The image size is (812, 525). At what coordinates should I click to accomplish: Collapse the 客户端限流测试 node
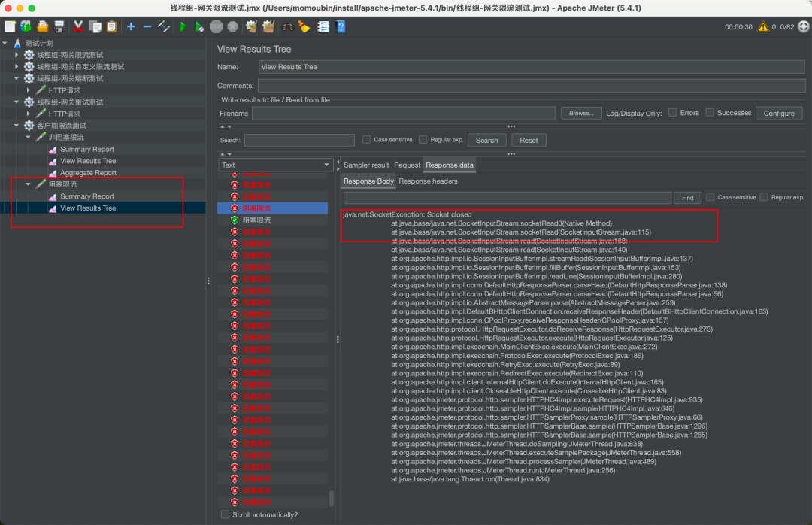[x=17, y=126]
